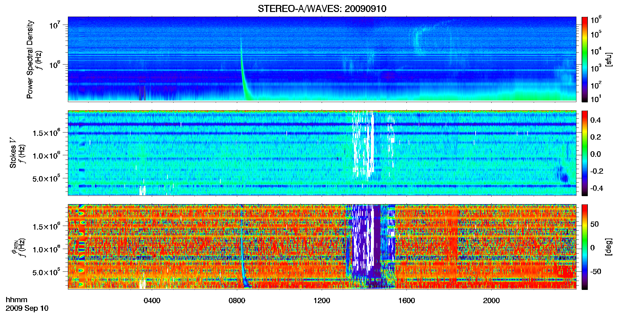This screenshot has height=332, width=644.
Task: Click the 0.0 label on the Stokes V color bar
Action: pyautogui.click(x=595, y=154)
